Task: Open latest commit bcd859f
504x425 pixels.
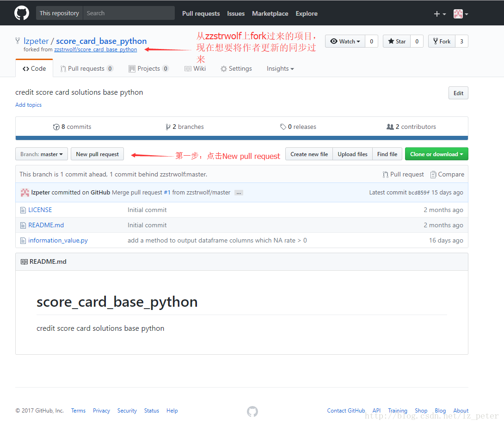Action: point(419,193)
